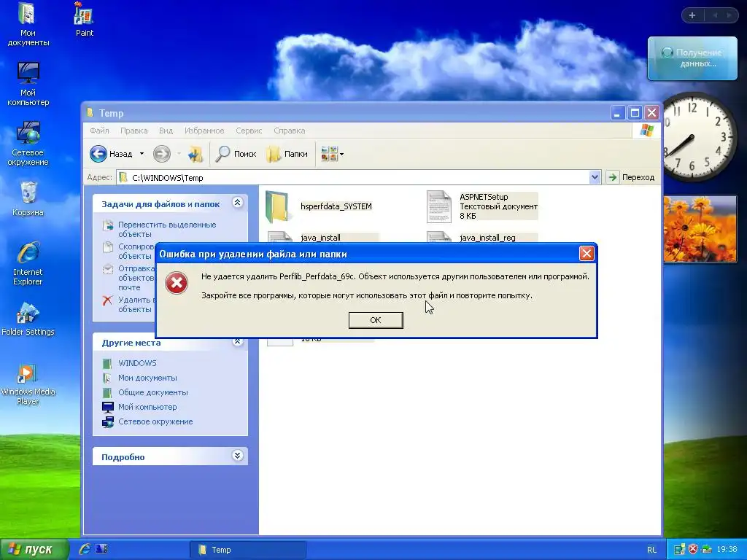Open the Вид menu
The width and height of the screenshot is (747, 560).
(166, 131)
